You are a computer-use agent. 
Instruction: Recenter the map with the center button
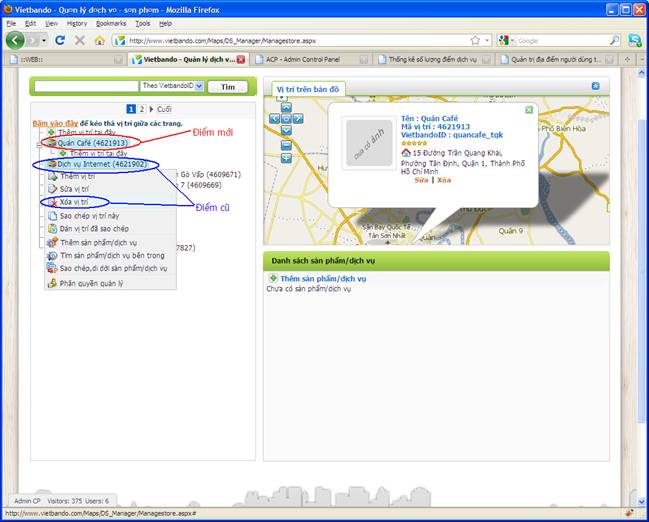[x=286, y=119]
